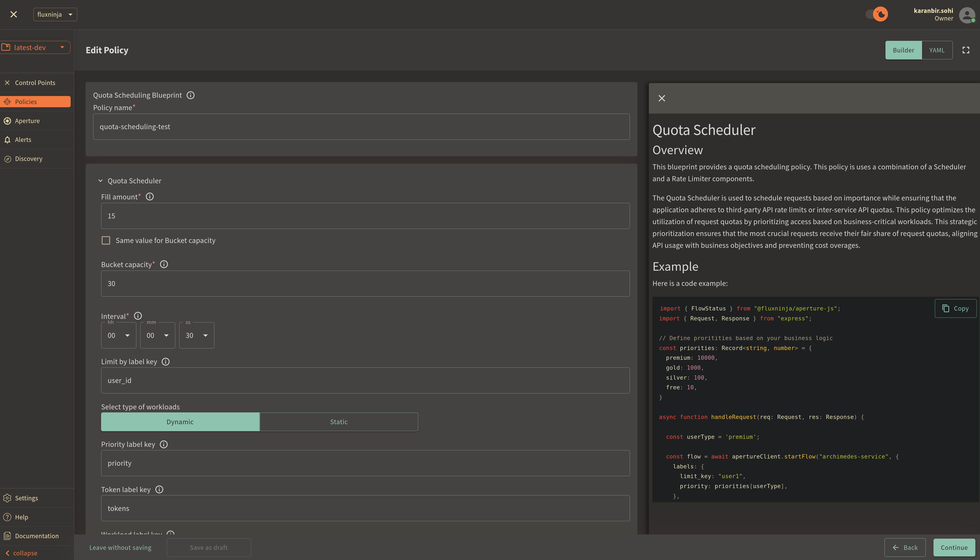Click the Limit by label key field

[x=365, y=380]
